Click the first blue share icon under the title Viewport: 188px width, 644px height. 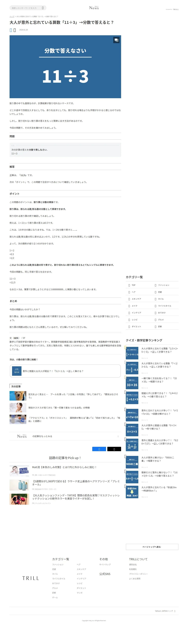[11, 30]
